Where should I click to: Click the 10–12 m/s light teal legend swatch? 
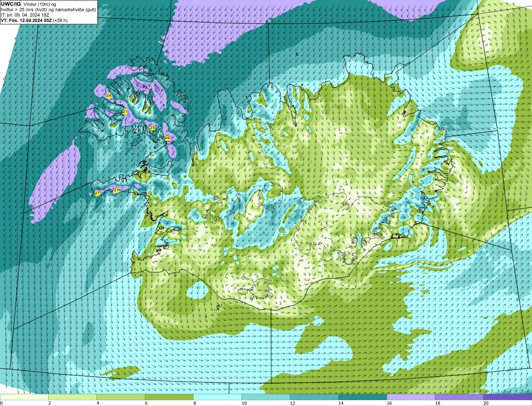click(x=266, y=397)
